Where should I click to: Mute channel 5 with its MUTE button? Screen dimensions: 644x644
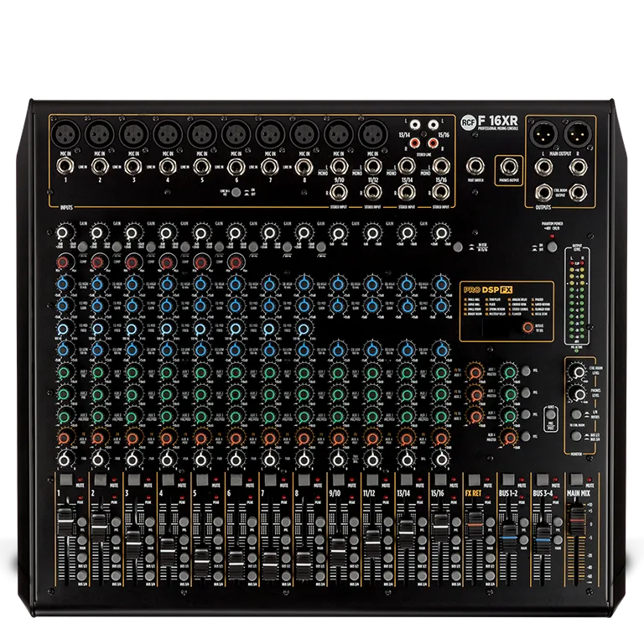click(x=202, y=480)
